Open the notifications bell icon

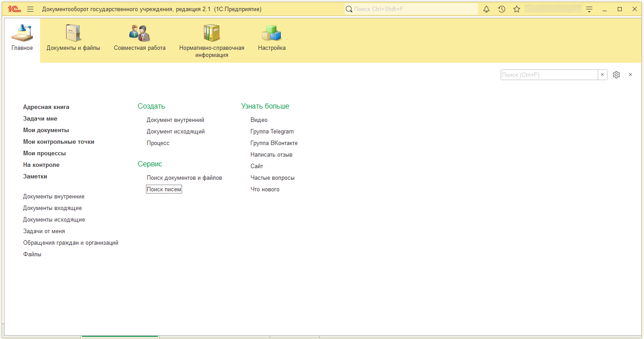tap(486, 9)
